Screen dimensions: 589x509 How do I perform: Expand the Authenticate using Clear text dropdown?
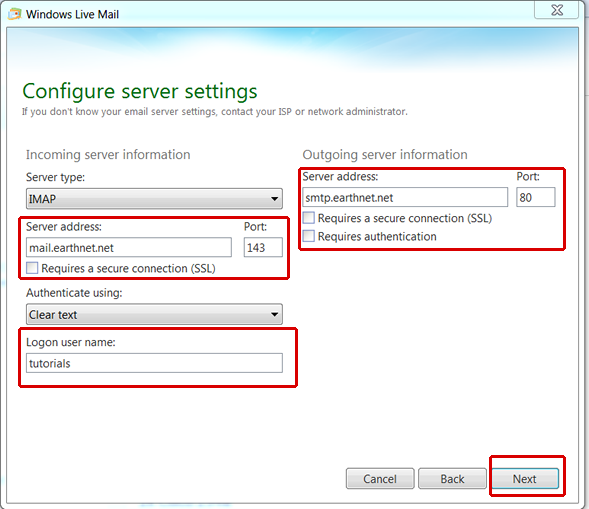click(x=154, y=314)
